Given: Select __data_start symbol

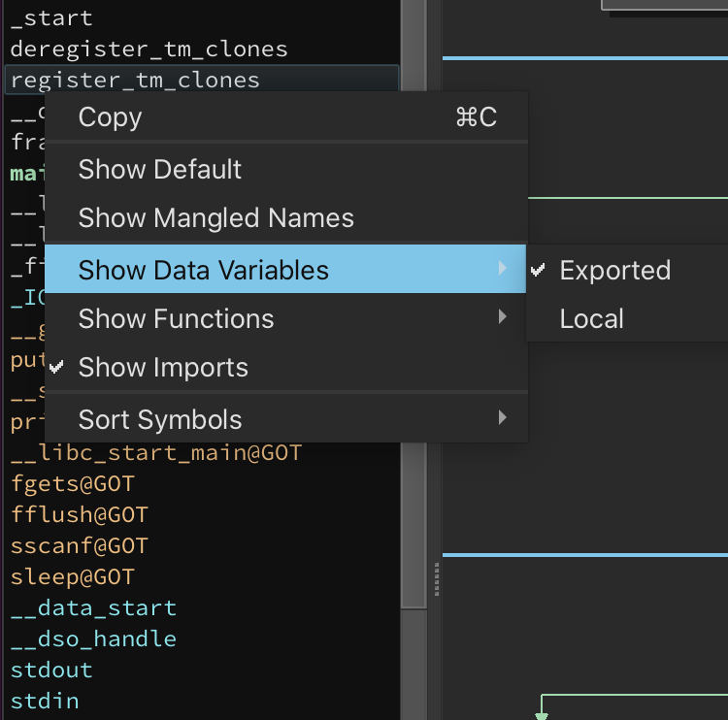Looking at the screenshot, I should pos(93,608).
